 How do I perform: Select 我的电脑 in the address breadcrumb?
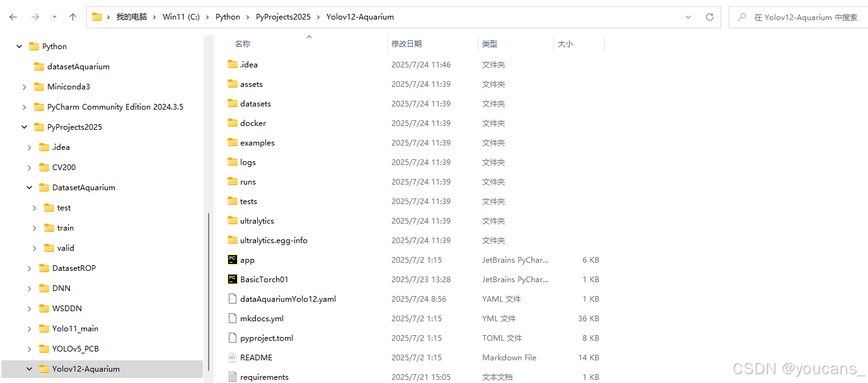click(x=131, y=17)
